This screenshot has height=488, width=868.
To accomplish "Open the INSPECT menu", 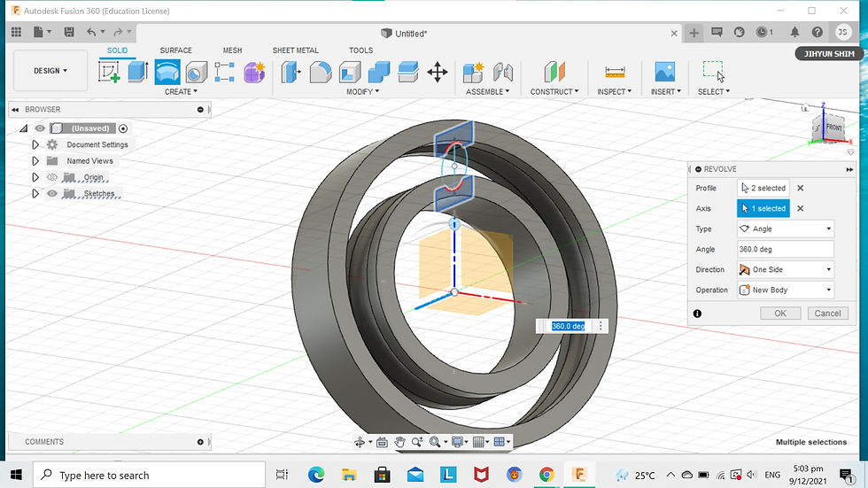I will (615, 92).
